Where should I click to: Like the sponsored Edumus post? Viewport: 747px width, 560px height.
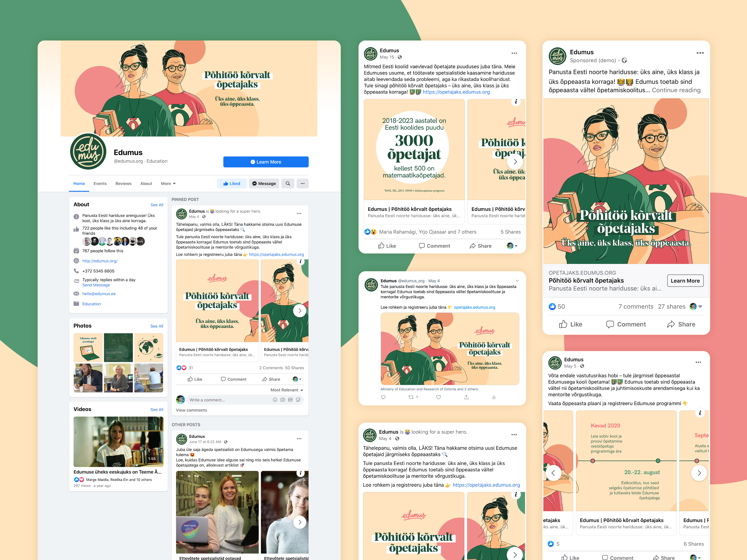coord(570,324)
